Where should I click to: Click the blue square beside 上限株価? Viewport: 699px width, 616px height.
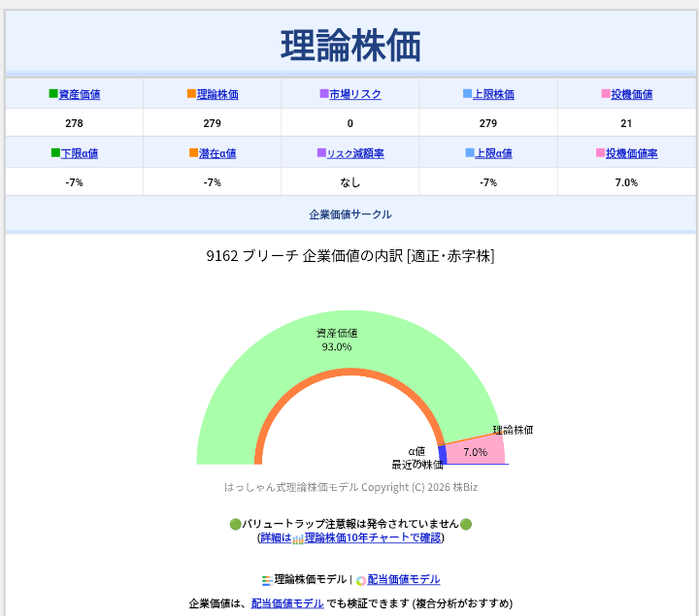[x=468, y=93]
